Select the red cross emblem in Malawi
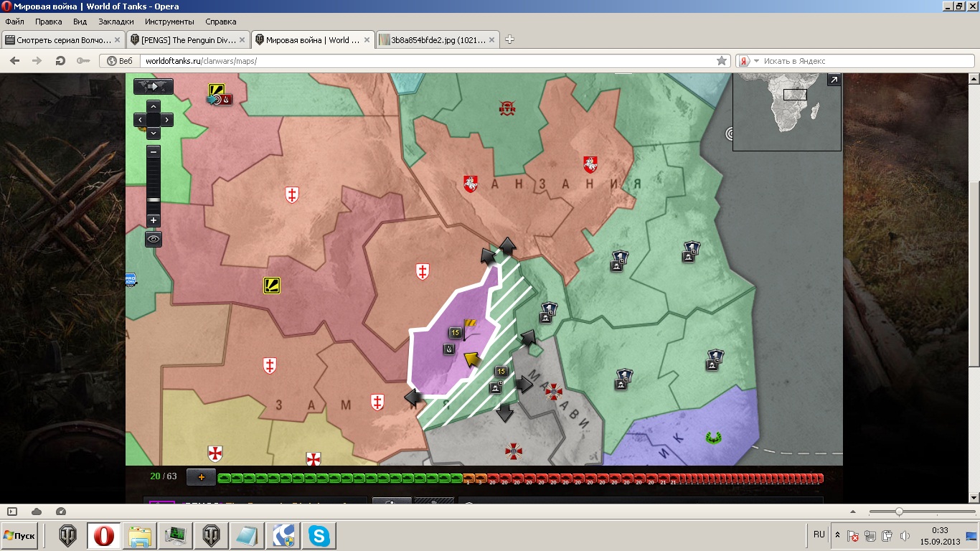Viewport: 980px width, 551px height. (x=553, y=391)
